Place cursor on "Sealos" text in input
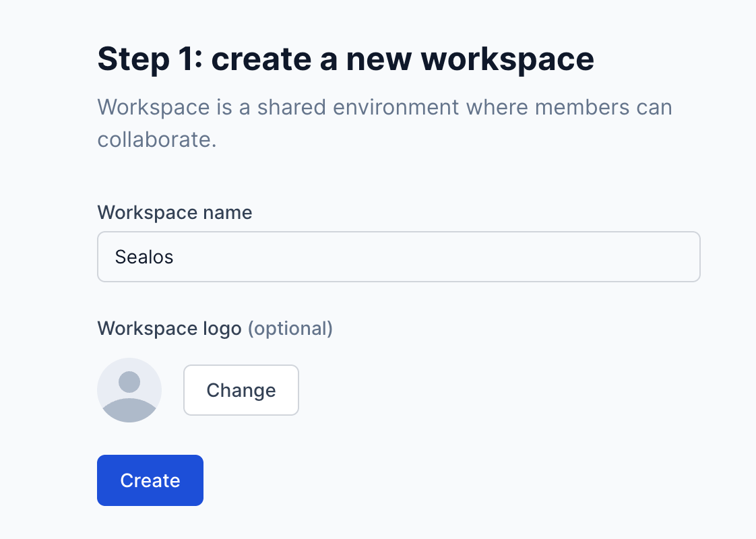 [x=144, y=257]
